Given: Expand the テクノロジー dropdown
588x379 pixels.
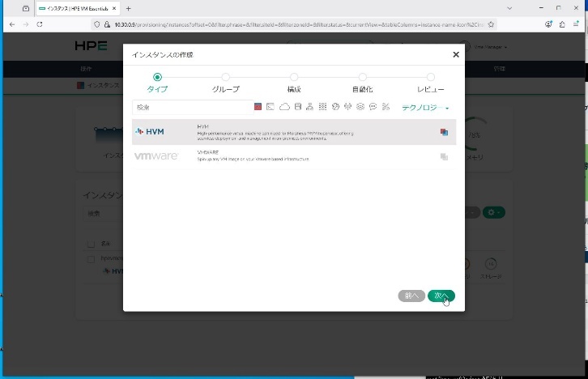Looking at the screenshot, I should (x=425, y=107).
